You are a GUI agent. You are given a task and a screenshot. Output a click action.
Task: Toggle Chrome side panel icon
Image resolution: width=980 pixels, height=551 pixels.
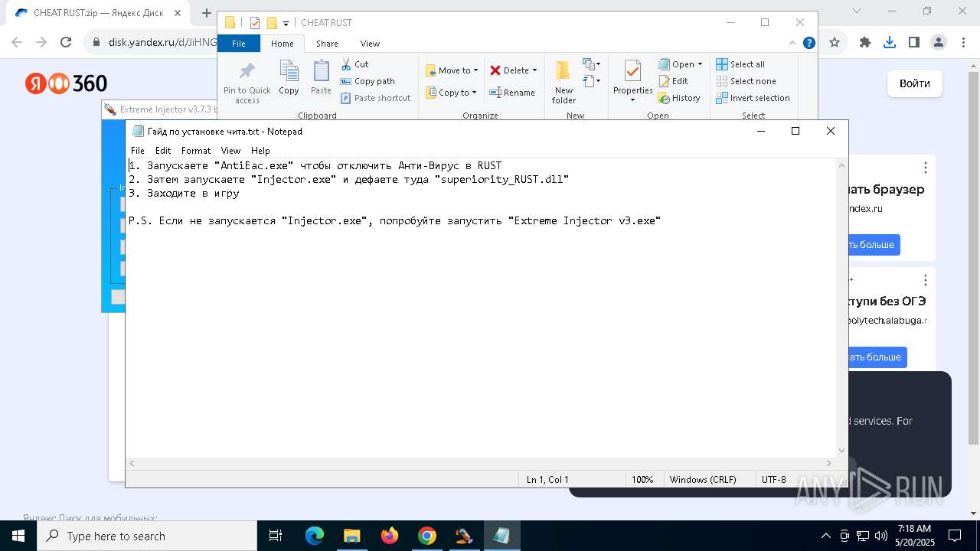tap(913, 43)
